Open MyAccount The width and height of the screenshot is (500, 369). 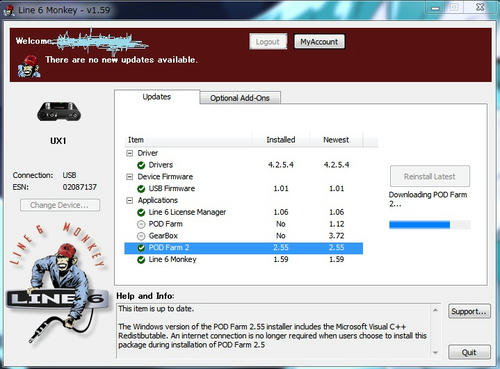(319, 42)
